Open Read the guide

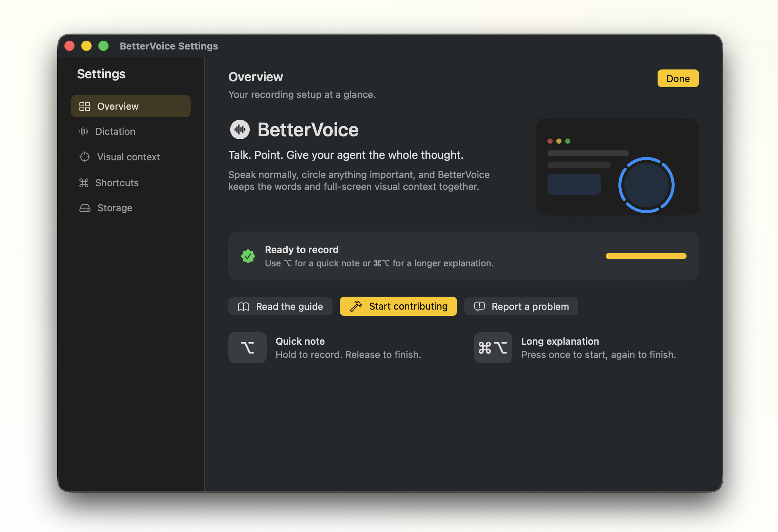pos(280,306)
